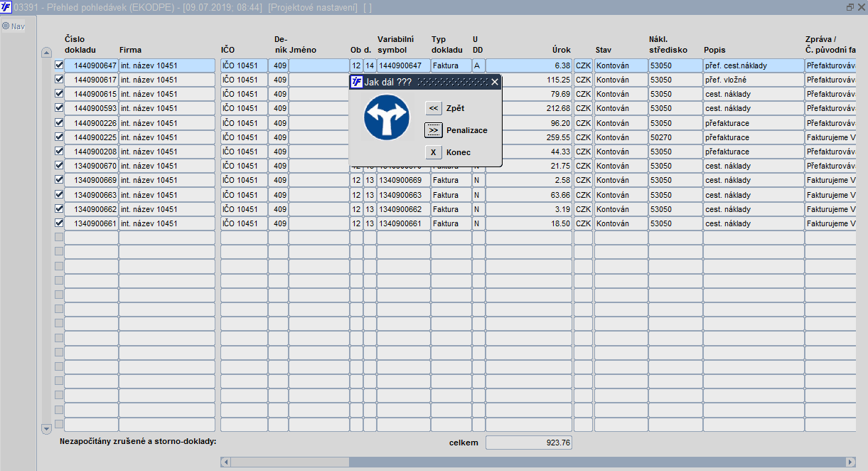The image size is (868, 471).
Task: Select the Firma cell in row 1440900617
Action: (x=167, y=80)
